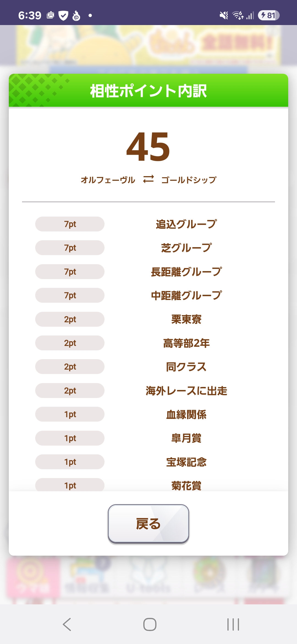The width and height of the screenshot is (297, 644).
Task: Select the オルフェーヴル character name
Action: pyautogui.click(x=108, y=180)
